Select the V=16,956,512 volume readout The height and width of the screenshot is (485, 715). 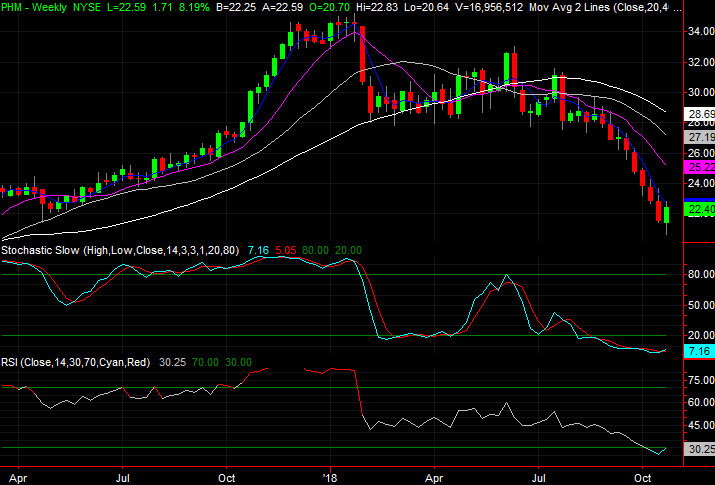(x=487, y=7)
